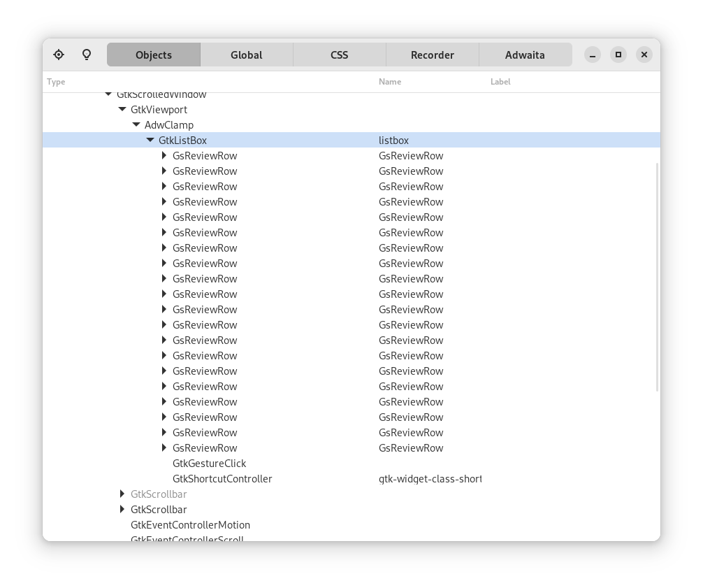Expand the grayed-out GtkScrollbar node
This screenshot has width=703, height=588.
[122, 494]
